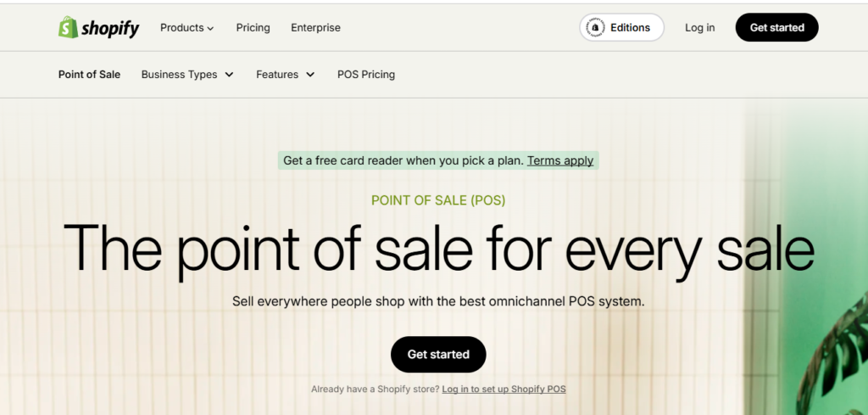Open the Terms apply link

[560, 160]
